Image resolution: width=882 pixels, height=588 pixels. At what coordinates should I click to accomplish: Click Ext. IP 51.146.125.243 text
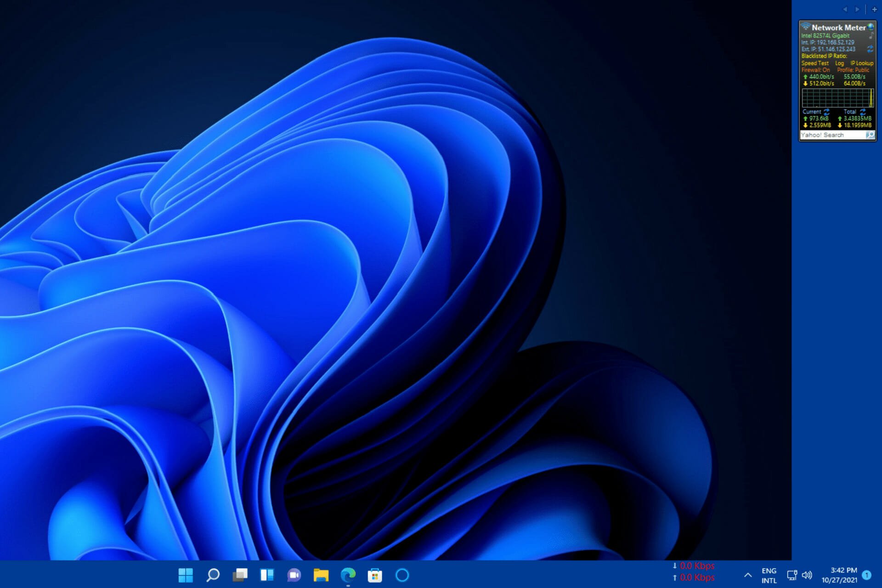pyautogui.click(x=828, y=49)
